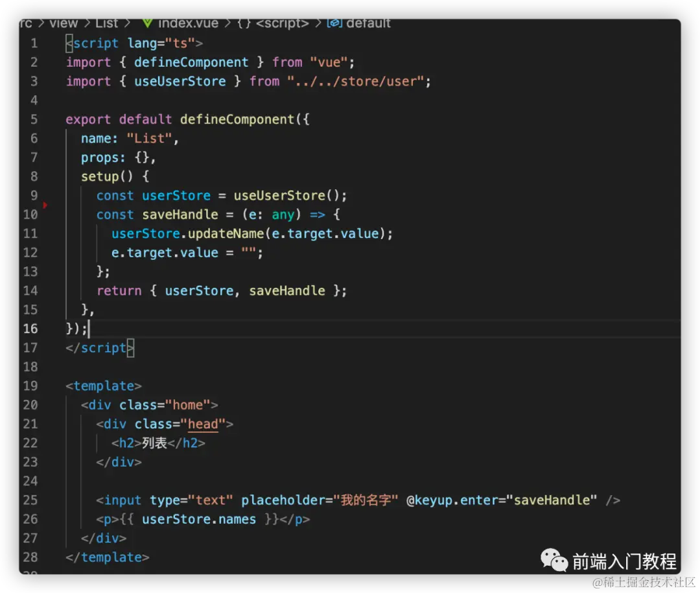
Task: Click the div class="home" line
Action: click(149, 405)
